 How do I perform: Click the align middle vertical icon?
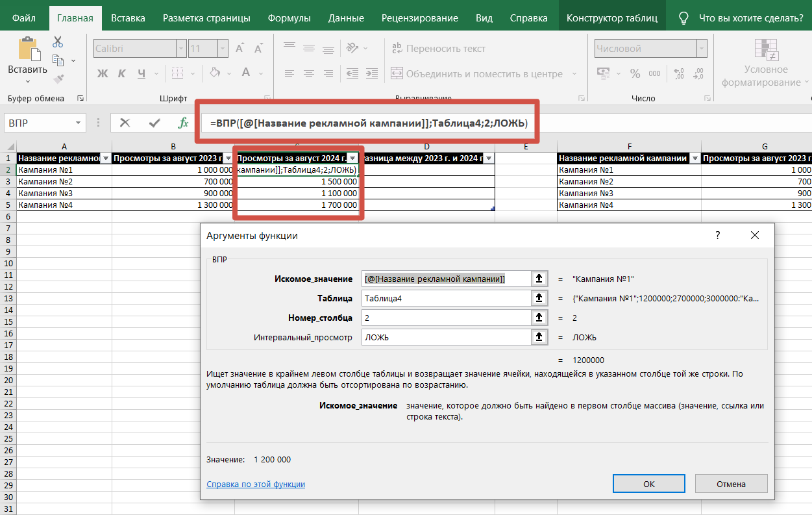308,48
